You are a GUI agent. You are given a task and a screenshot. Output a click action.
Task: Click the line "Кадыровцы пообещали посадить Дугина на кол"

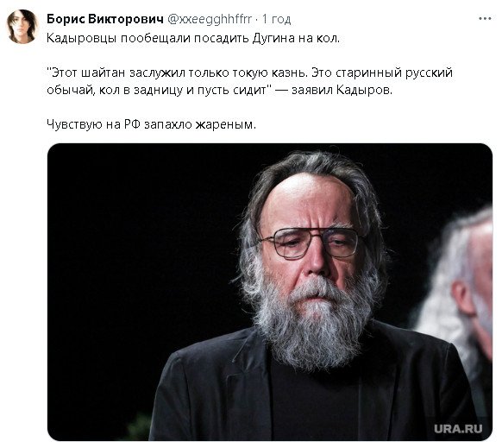pyautogui.click(x=193, y=38)
